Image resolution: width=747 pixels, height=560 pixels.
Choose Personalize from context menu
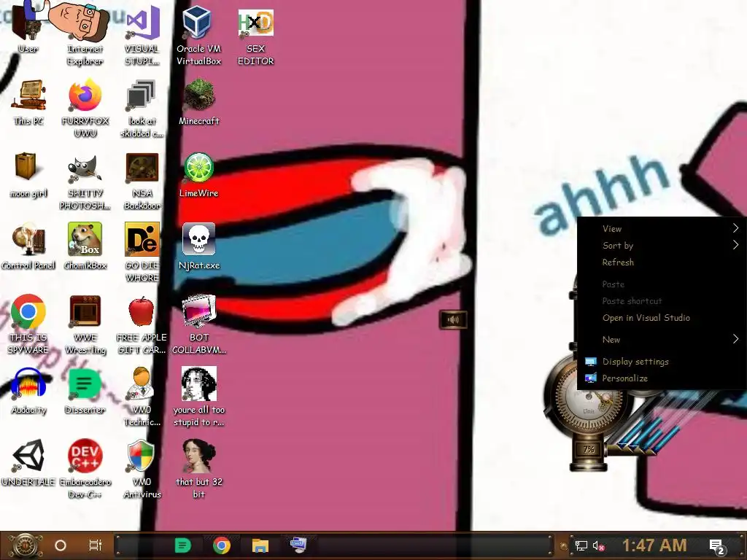[662, 378]
